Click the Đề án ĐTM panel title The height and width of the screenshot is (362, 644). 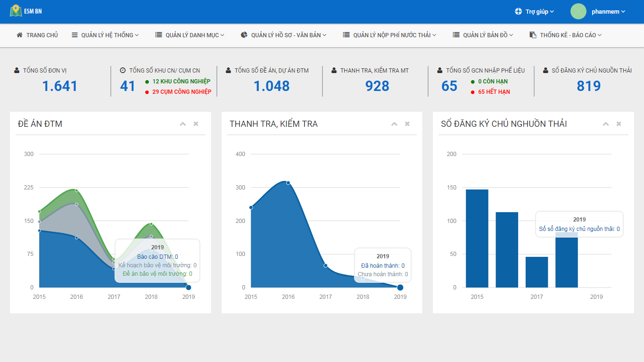[x=40, y=124]
